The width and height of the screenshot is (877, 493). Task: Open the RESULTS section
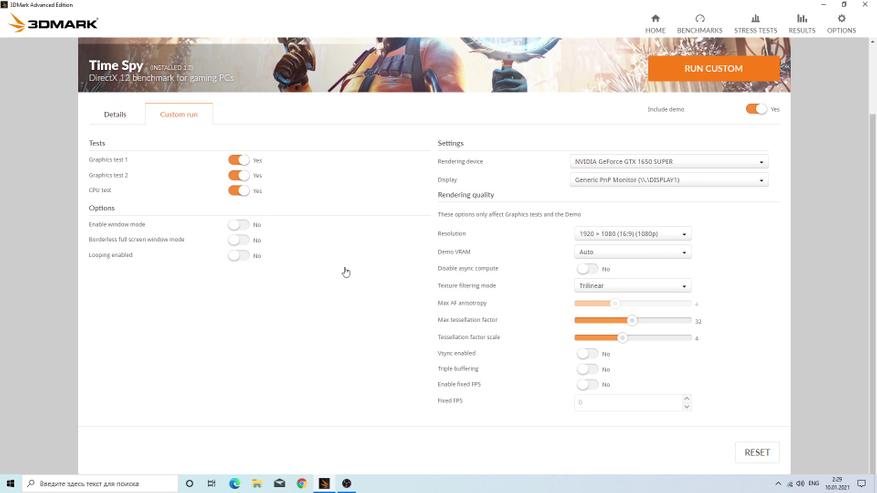coord(801,24)
